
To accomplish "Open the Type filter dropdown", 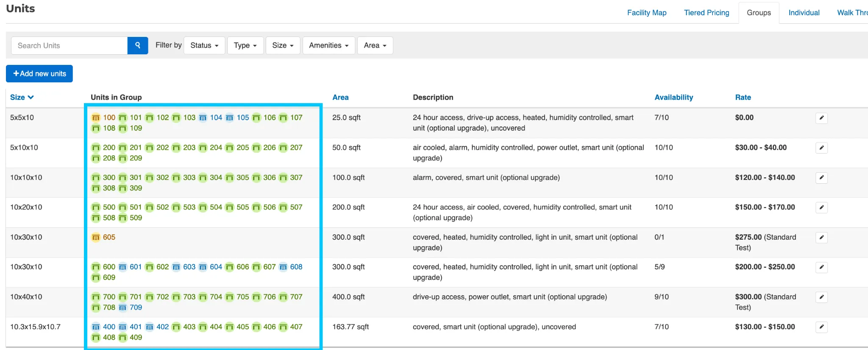I will (x=245, y=45).
